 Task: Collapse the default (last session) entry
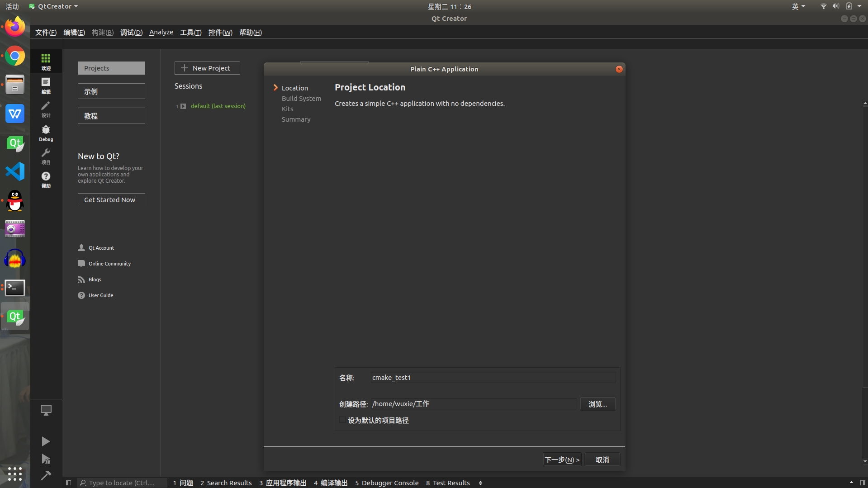[x=183, y=106]
